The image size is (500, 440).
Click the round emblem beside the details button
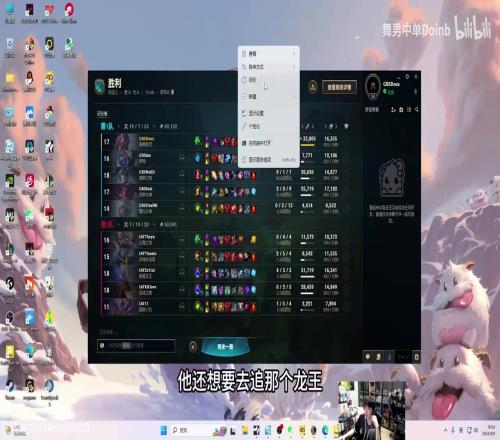click(312, 87)
